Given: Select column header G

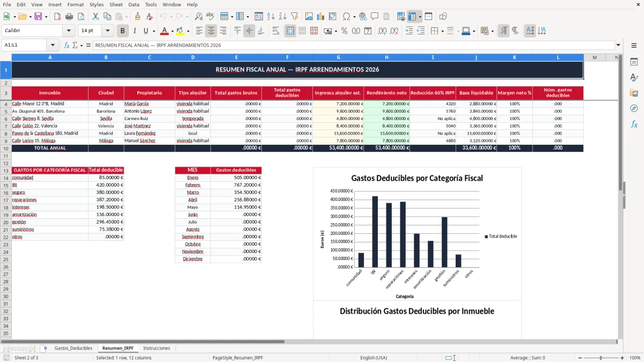Looking at the screenshot, I should point(338,57).
